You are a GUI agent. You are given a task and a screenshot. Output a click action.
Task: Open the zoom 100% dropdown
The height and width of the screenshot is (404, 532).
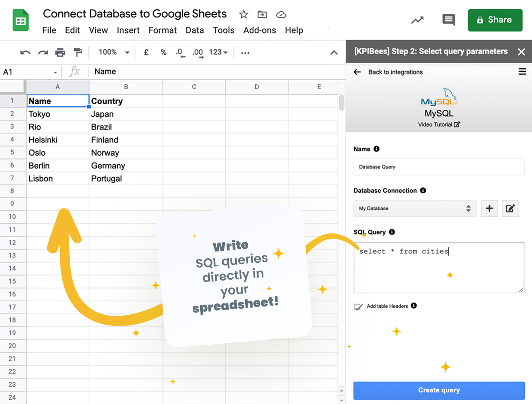pyautogui.click(x=114, y=52)
